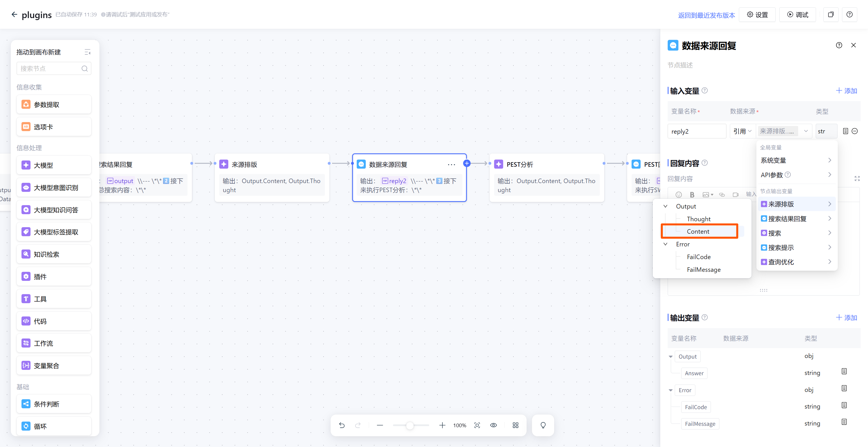Image resolution: width=868 pixels, height=447 pixels.
Task: Toggle canvas preview eye icon
Action: 493,425
